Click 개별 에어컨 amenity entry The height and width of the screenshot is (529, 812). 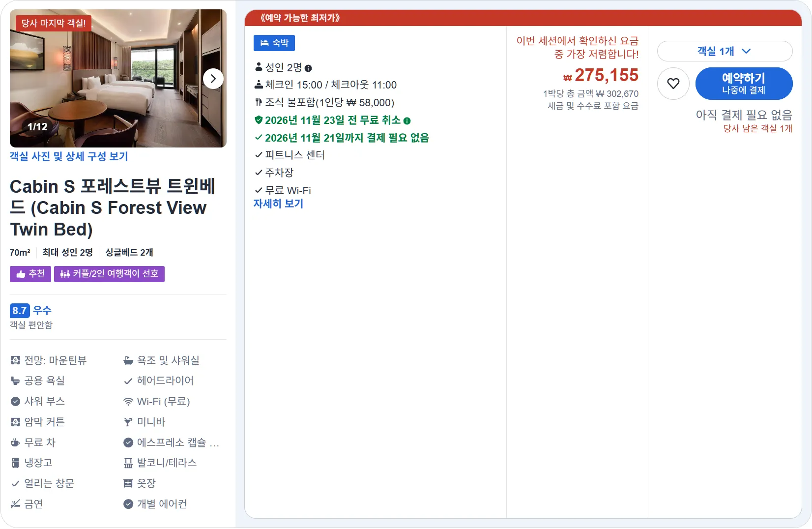(155, 504)
